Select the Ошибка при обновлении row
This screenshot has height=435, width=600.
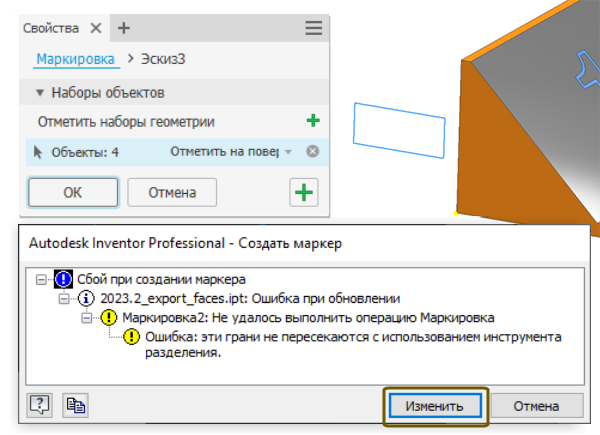click(250, 298)
